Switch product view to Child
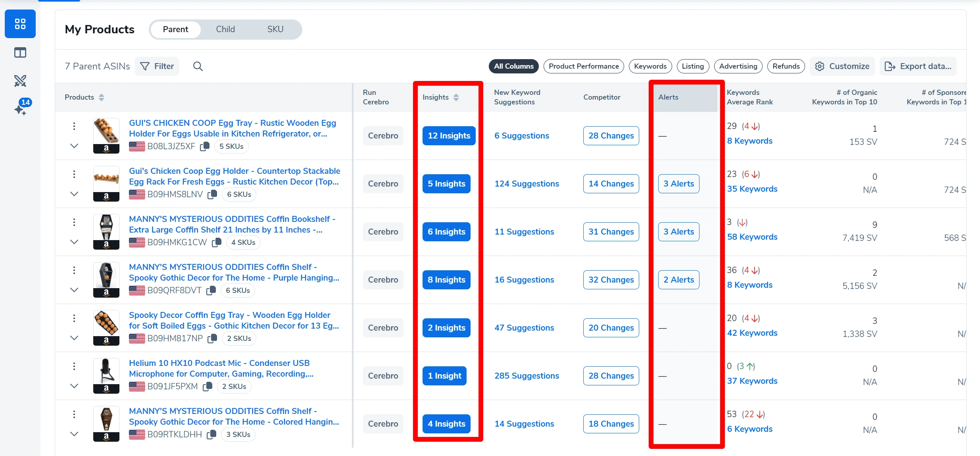The image size is (980, 456). point(225,29)
